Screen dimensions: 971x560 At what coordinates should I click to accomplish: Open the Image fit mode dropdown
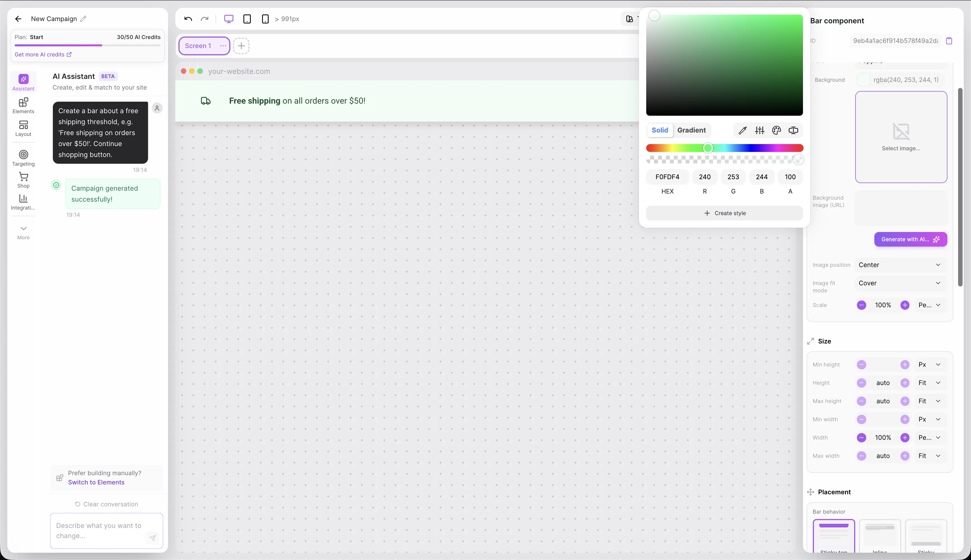[x=899, y=283]
